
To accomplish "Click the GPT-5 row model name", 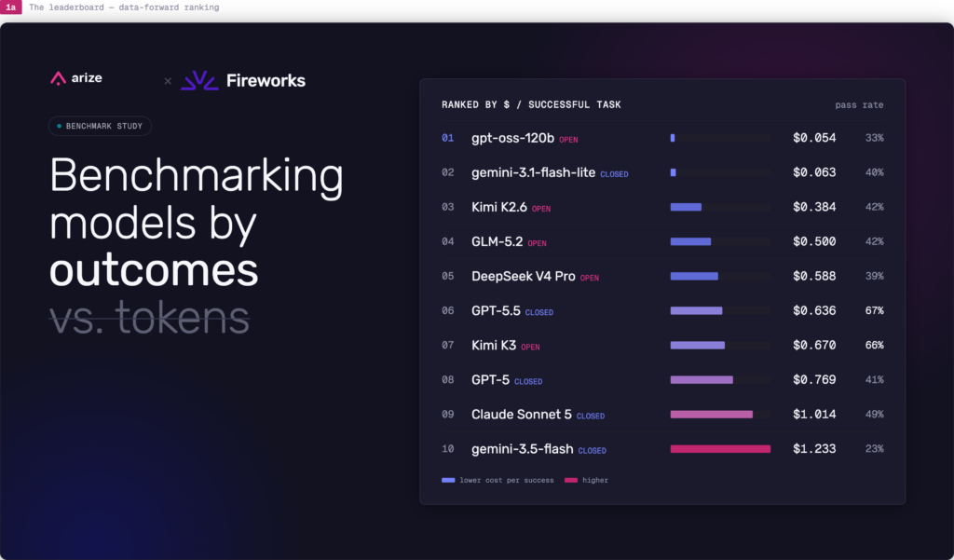I will [490, 380].
